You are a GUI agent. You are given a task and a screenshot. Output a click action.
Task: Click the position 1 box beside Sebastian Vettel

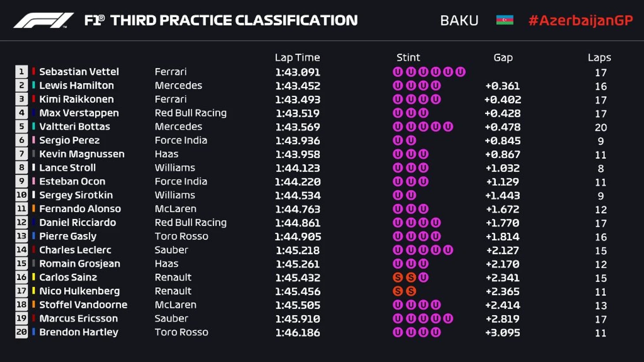point(21,71)
